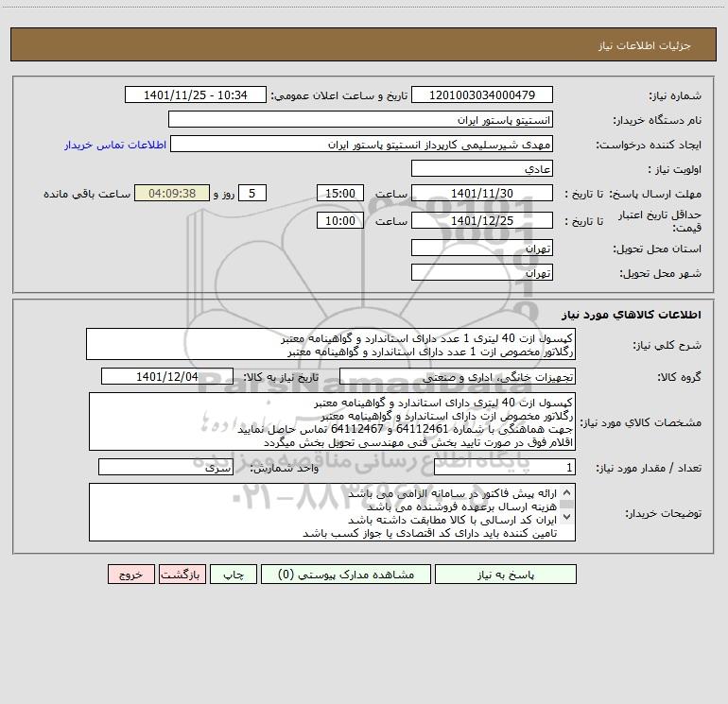The height and width of the screenshot is (704, 728).
Task: Open مشاهده مدارک پیوستی (0) button
Action: (x=346, y=575)
